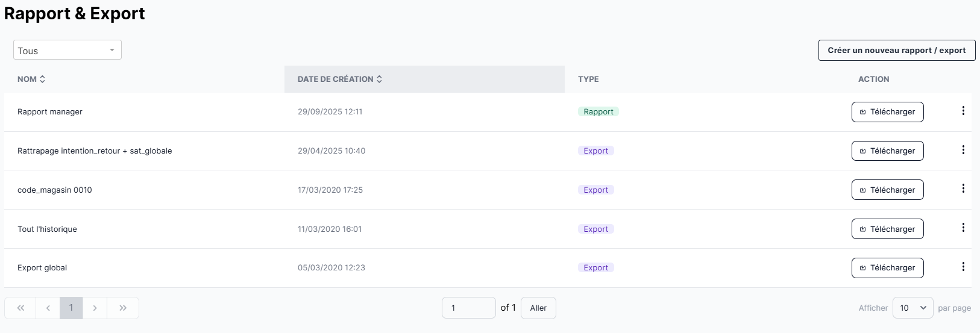The image size is (980, 333).
Task: Download the Rapport manager file
Action: (x=887, y=112)
